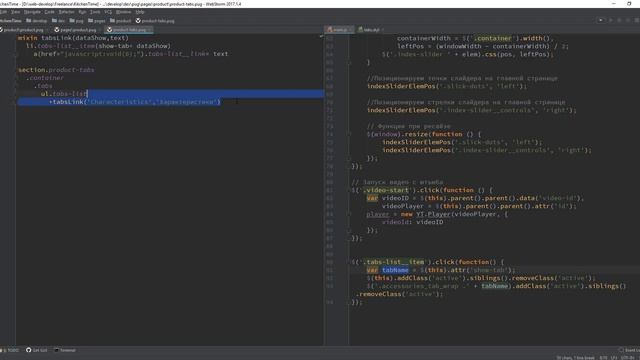Click '$(window).resize(function' line
640x360 pixels.
tap(424, 134)
